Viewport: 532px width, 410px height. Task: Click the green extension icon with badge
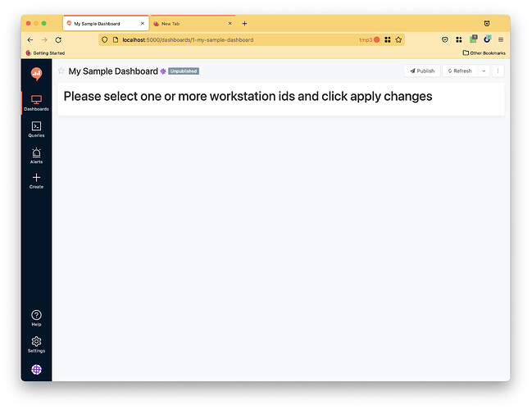coord(473,39)
